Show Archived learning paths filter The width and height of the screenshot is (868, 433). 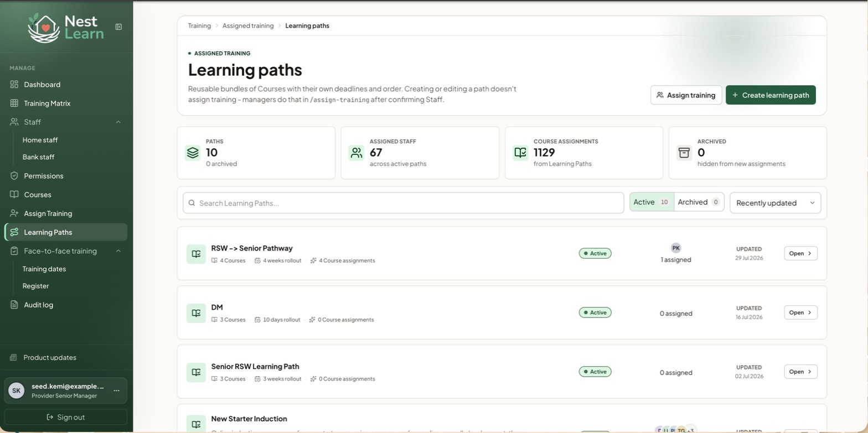699,202
